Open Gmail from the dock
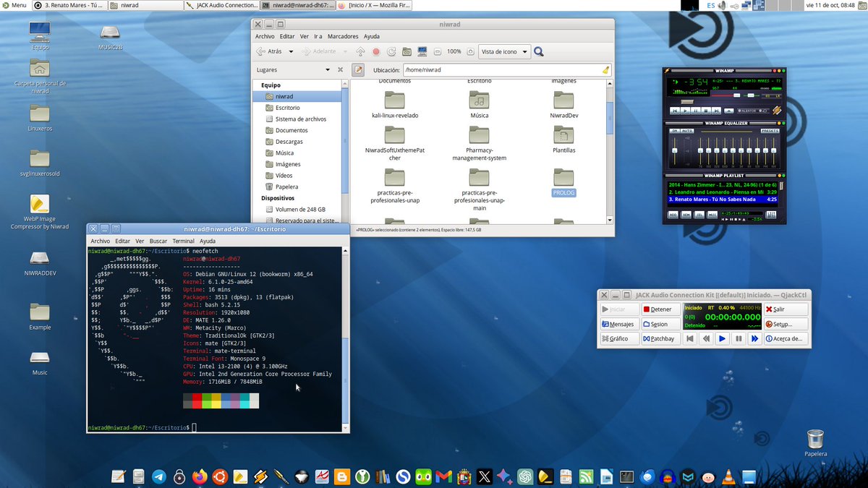The width and height of the screenshot is (868, 488). 443,476
